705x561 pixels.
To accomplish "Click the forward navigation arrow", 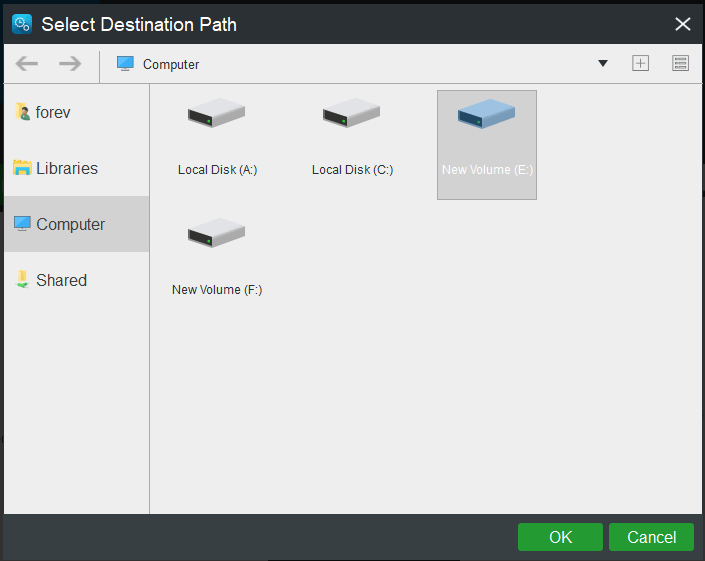I will point(70,64).
